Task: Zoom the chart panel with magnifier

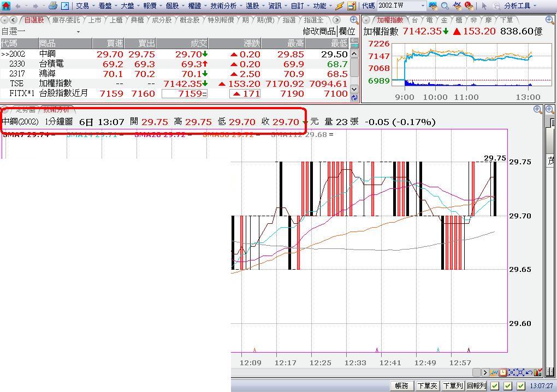Action: pyautogui.click(x=537, y=110)
